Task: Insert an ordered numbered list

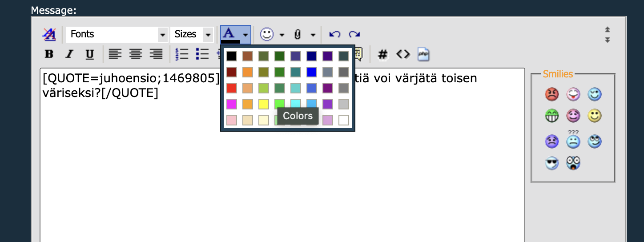Action: (x=182, y=54)
